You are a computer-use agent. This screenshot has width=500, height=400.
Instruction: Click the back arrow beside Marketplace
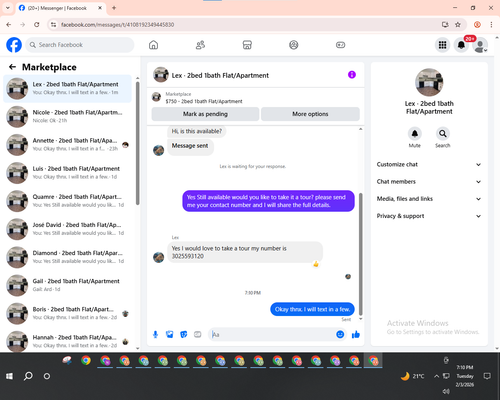13,67
